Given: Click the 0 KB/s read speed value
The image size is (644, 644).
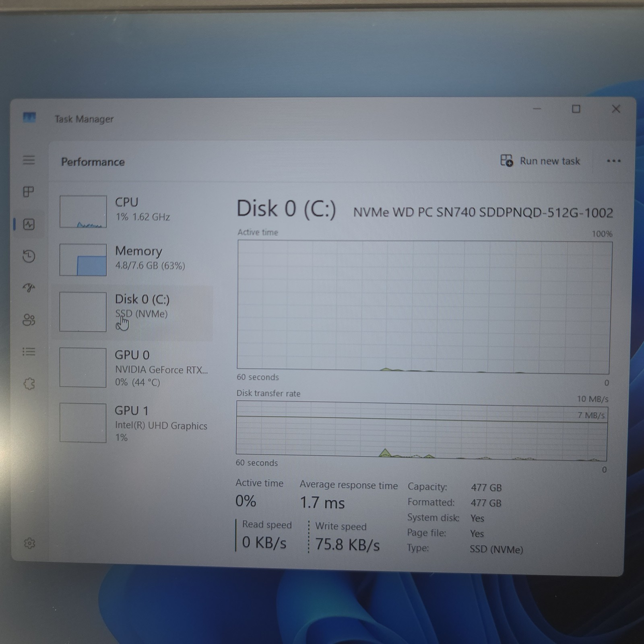Looking at the screenshot, I should tap(264, 543).
